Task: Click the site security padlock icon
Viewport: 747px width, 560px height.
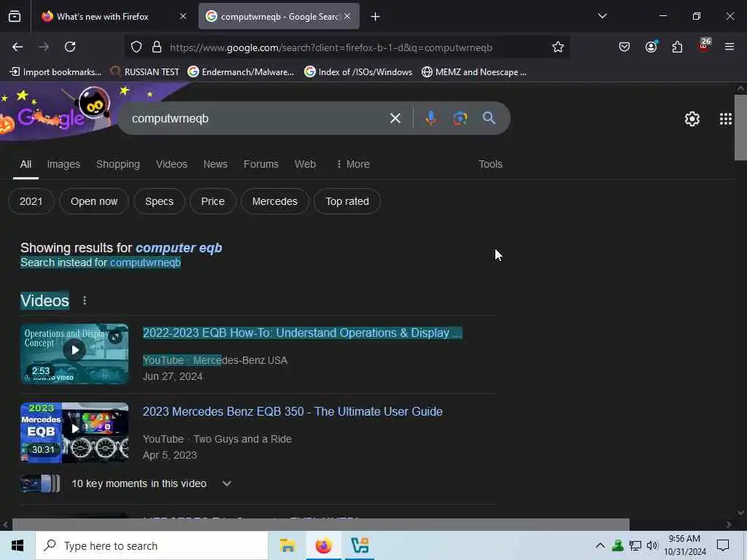Action: tap(156, 47)
